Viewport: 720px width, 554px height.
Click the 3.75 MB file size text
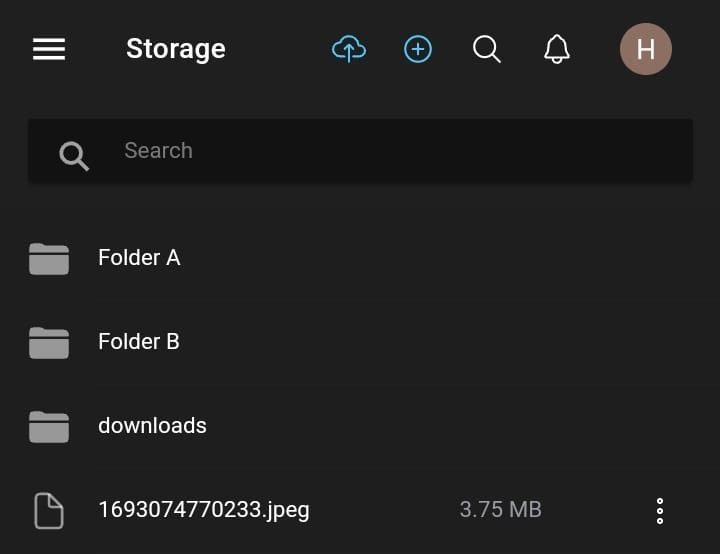(x=500, y=510)
